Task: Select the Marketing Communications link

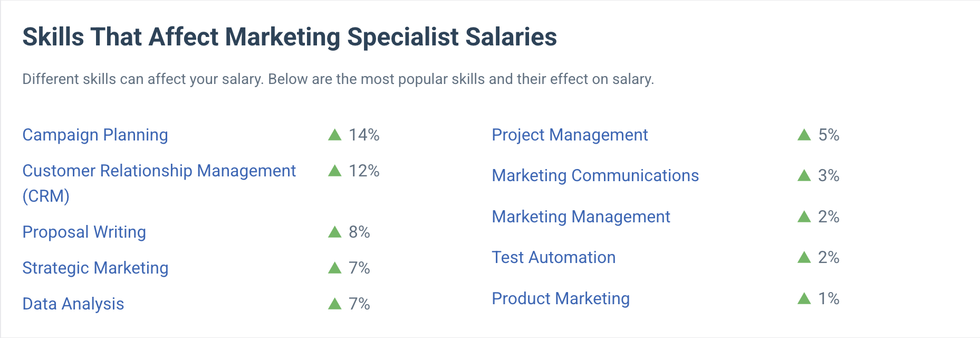Action: [595, 175]
